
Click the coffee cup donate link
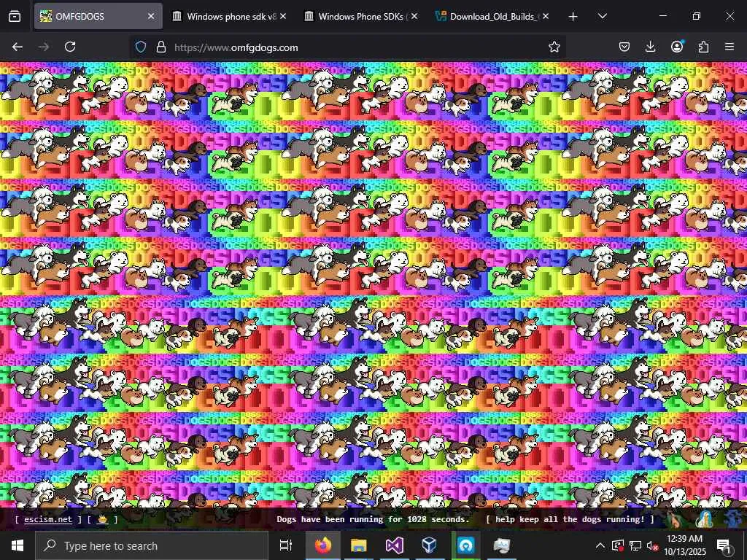coord(102,519)
